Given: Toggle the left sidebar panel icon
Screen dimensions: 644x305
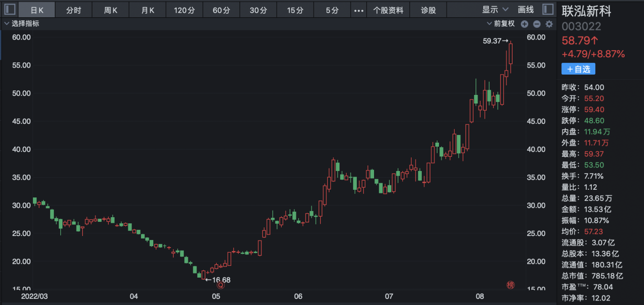Looking at the screenshot, I should 9,10.
